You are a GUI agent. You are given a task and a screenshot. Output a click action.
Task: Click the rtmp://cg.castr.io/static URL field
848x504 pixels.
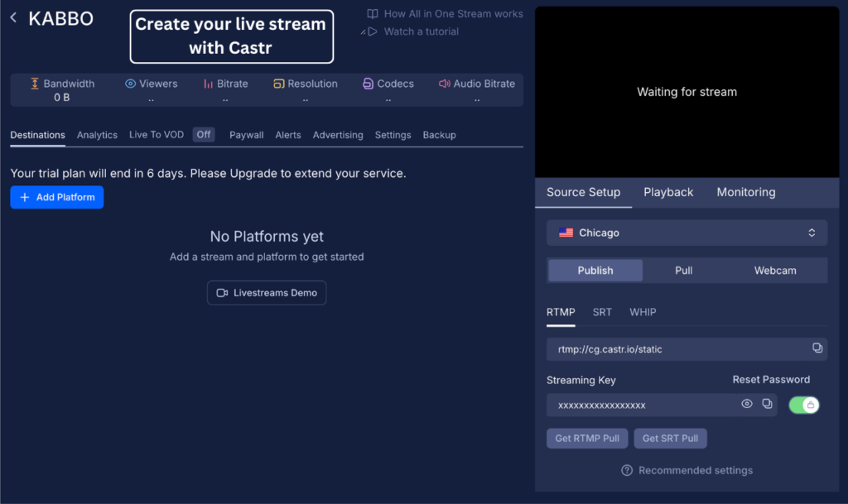pyautogui.click(x=687, y=349)
